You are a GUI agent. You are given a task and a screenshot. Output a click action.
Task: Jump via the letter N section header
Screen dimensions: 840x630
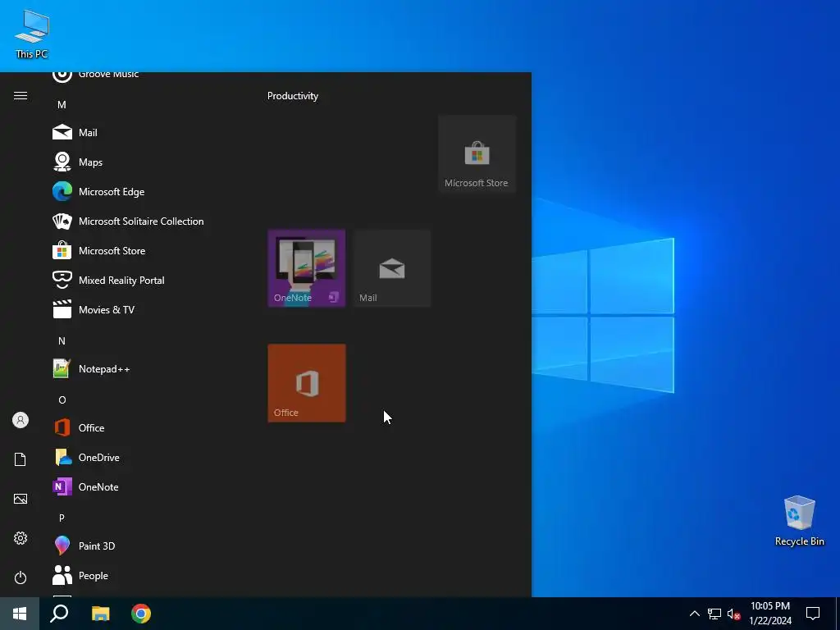coord(62,340)
